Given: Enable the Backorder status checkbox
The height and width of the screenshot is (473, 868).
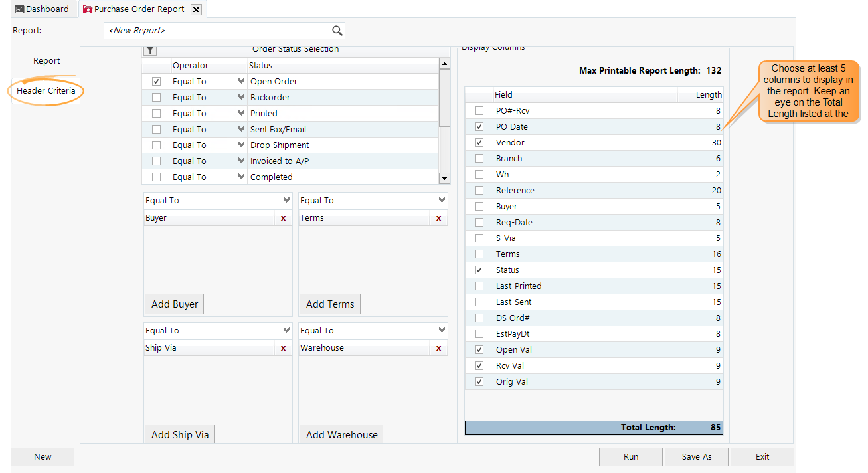Looking at the screenshot, I should click(x=156, y=97).
